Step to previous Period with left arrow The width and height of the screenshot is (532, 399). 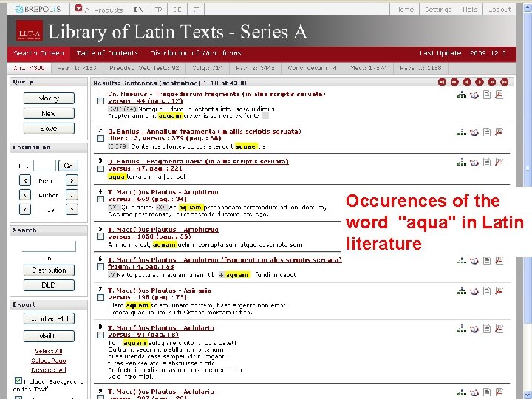(25, 180)
